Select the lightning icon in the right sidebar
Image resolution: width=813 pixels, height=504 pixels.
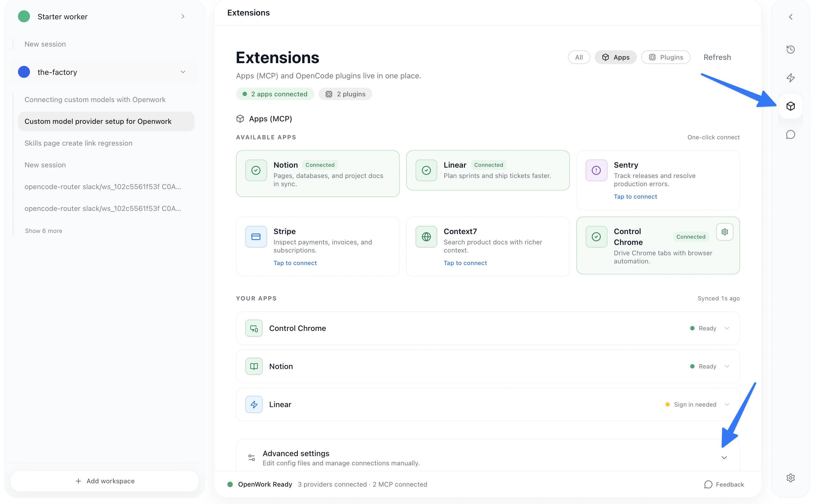(x=790, y=78)
